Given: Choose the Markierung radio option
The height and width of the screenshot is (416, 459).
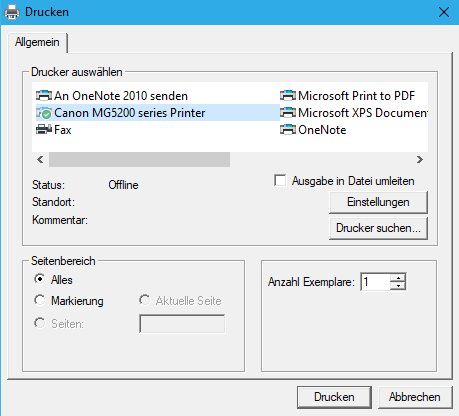Looking at the screenshot, I should pyautogui.click(x=40, y=300).
